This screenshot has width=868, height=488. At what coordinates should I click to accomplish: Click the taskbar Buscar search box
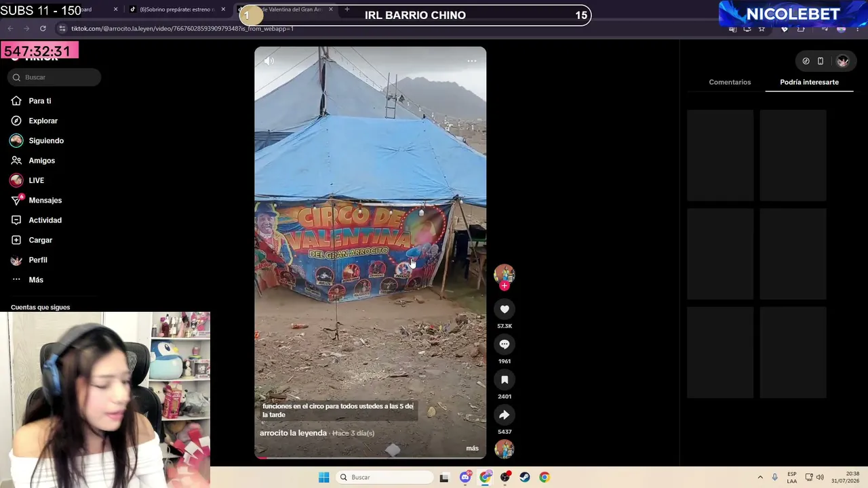385,477
